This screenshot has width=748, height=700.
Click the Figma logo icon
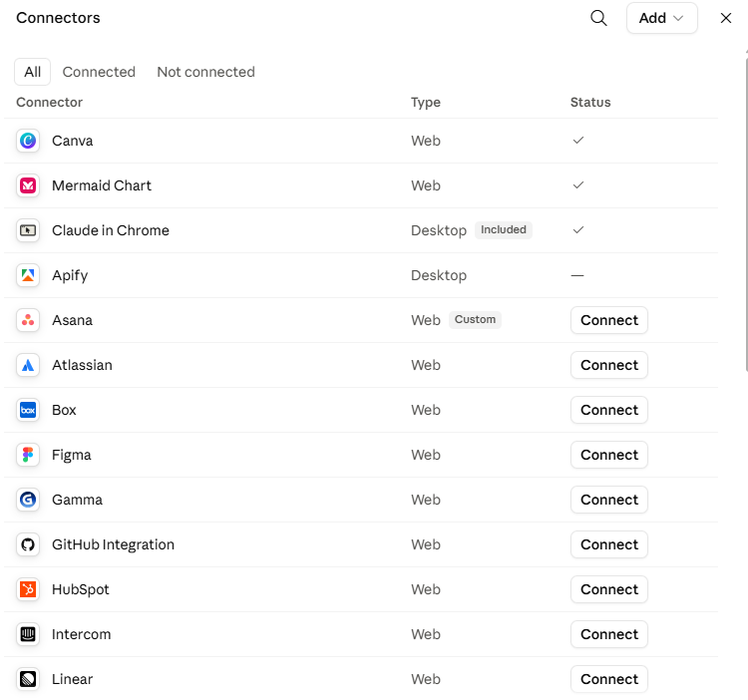(x=28, y=455)
